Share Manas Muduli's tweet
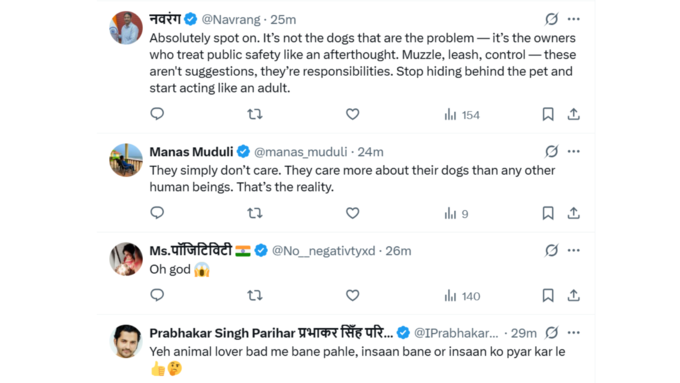 point(573,213)
